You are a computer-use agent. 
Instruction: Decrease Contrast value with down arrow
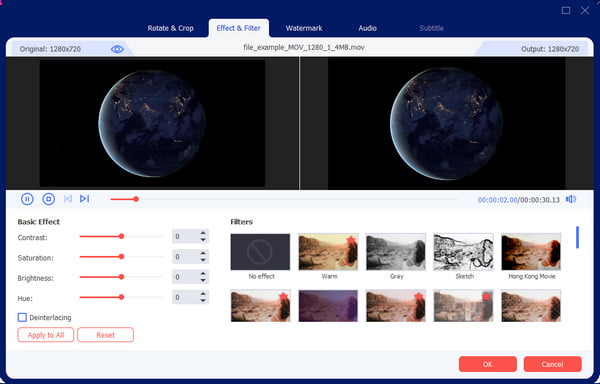click(x=203, y=240)
